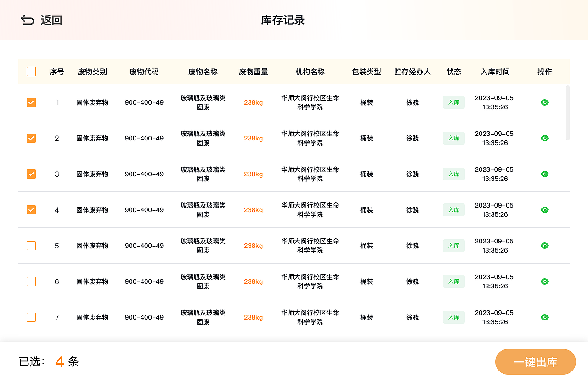This screenshot has width=588, height=382.
Task: Select the 入库 status badge of record 7
Action: (x=453, y=317)
